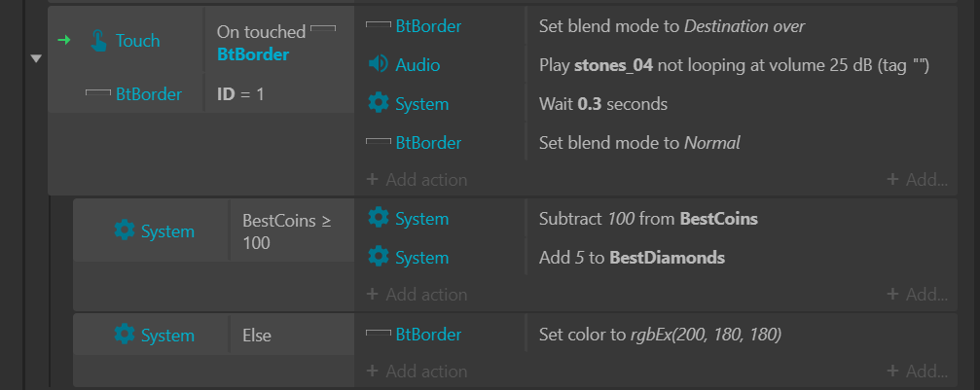Click the System gear icon beside Wait action
Image resolution: width=980 pixels, height=390 pixels.
[379, 103]
